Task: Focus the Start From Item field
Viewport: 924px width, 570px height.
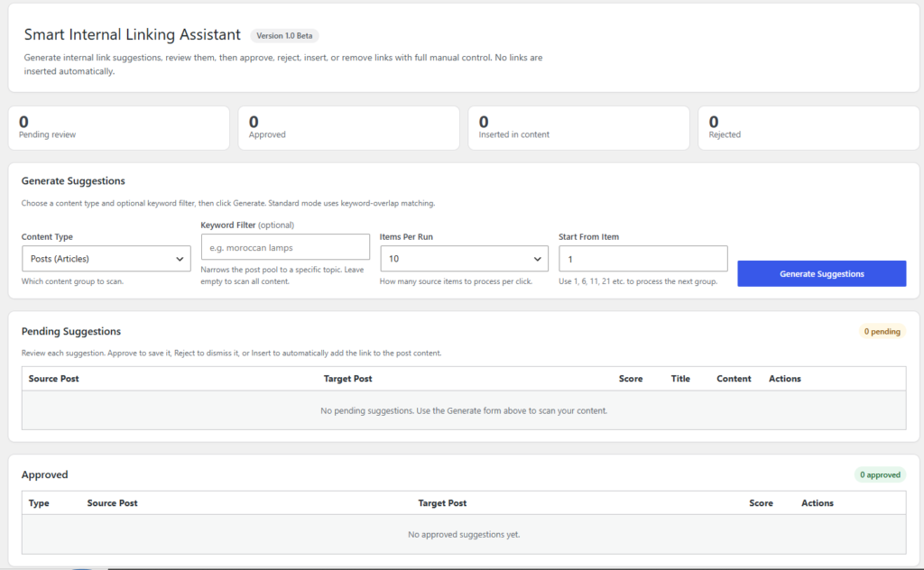Action: 642,259
